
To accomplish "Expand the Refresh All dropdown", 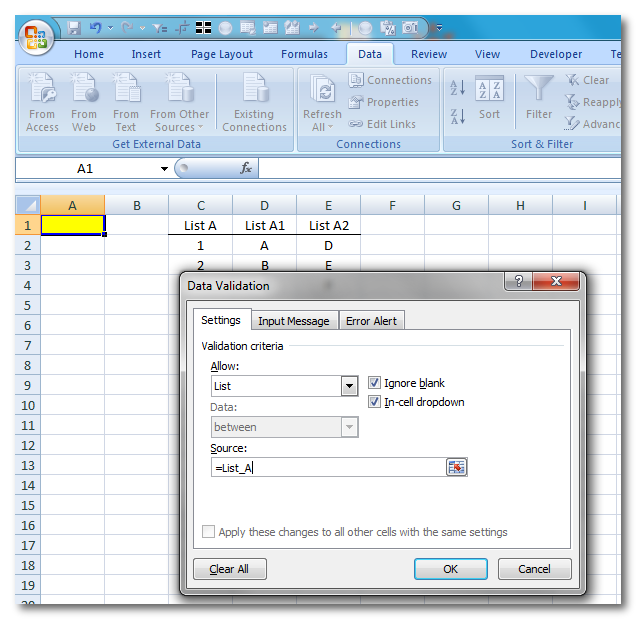I will pos(322,127).
